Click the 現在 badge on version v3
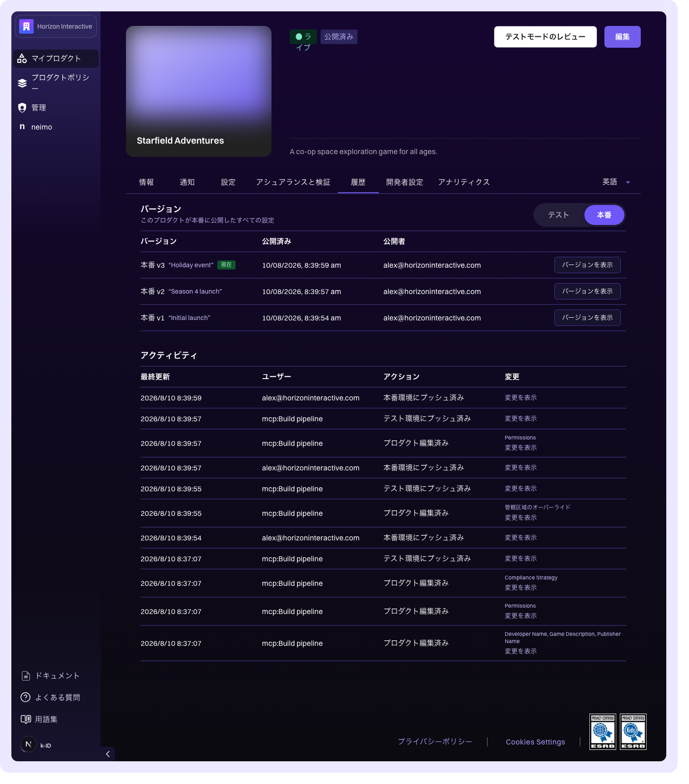Viewport: 689px width, 784px height. coord(226,265)
